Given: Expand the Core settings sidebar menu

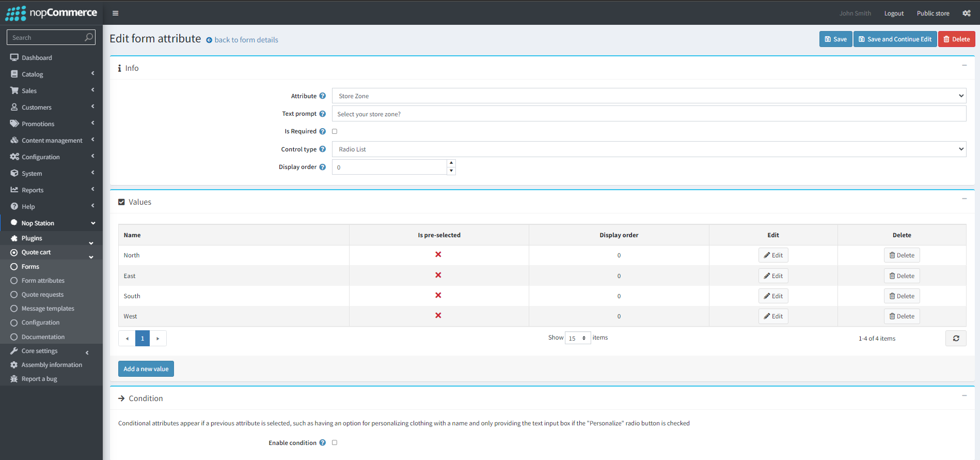Looking at the screenshot, I should [51, 351].
